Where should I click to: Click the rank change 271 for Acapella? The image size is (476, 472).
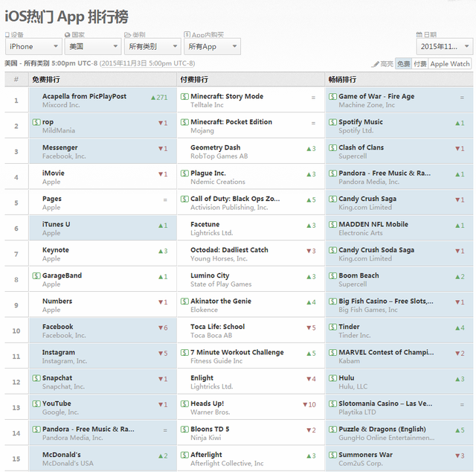[159, 98]
